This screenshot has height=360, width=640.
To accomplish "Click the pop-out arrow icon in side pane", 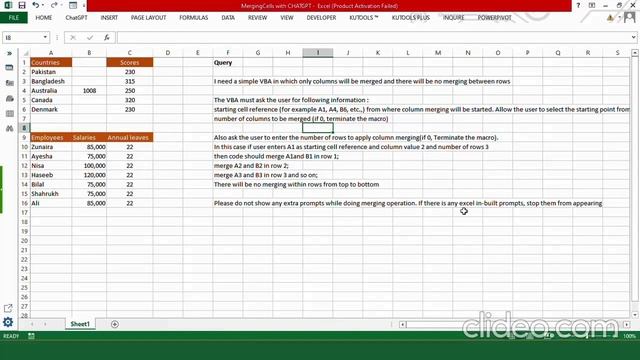I will [x=8, y=308].
